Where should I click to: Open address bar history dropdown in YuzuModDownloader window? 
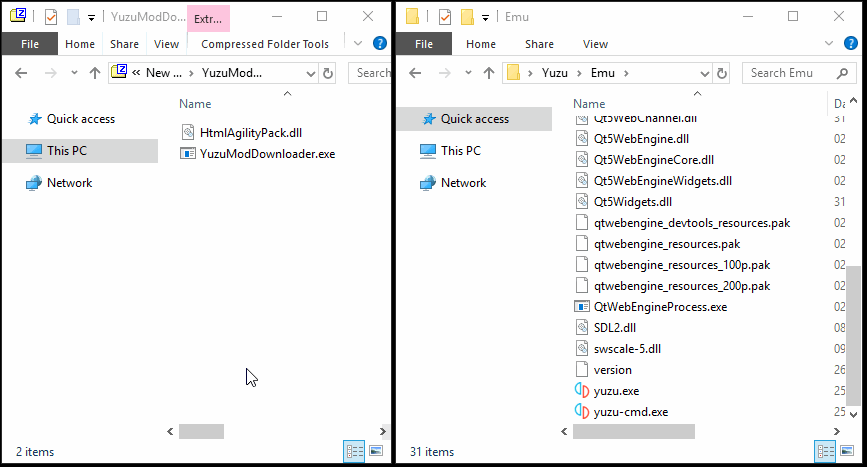click(x=311, y=73)
